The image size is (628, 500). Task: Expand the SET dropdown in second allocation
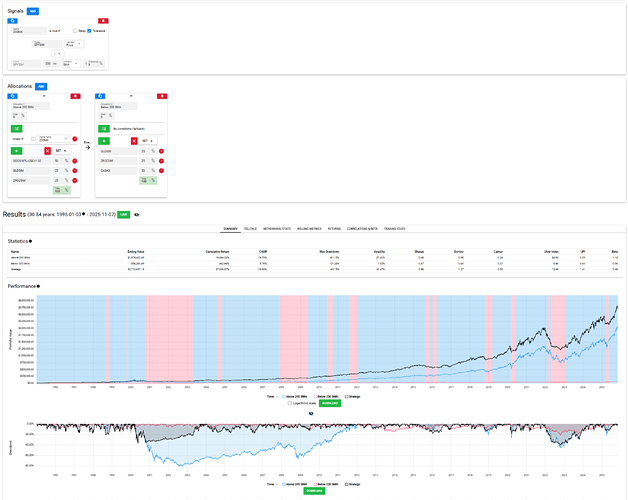click(148, 141)
